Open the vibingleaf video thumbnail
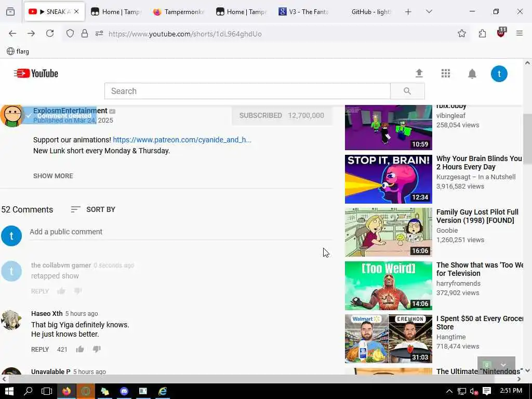The image size is (532, 399). [389, 127]
